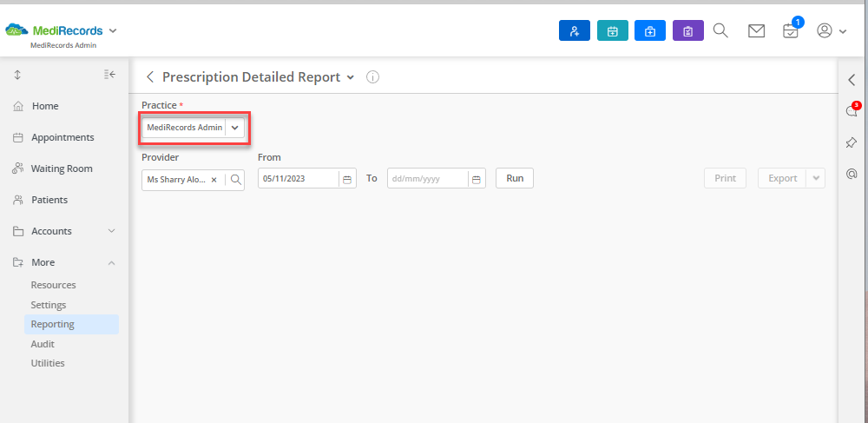Click the Export button
The height and width of the screenshot is (423, 868).
782,178
